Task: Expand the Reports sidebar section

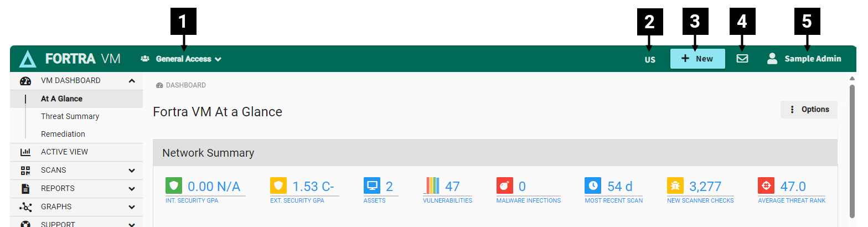Action: tap(132, 189)
